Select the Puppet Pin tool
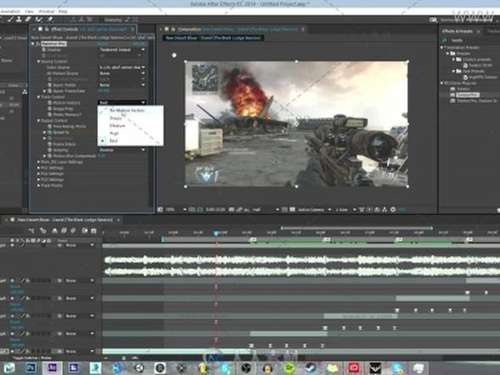 (x=50, y=19)
